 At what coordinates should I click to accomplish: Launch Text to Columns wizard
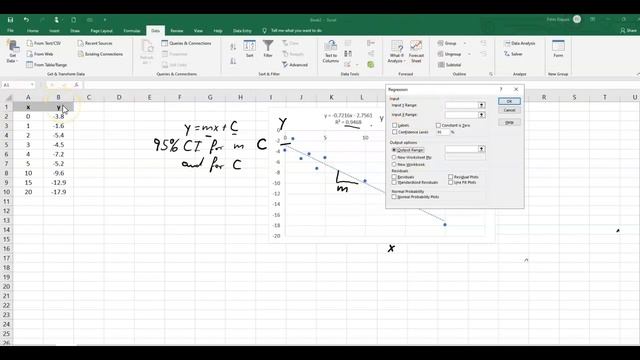point(331,52)
